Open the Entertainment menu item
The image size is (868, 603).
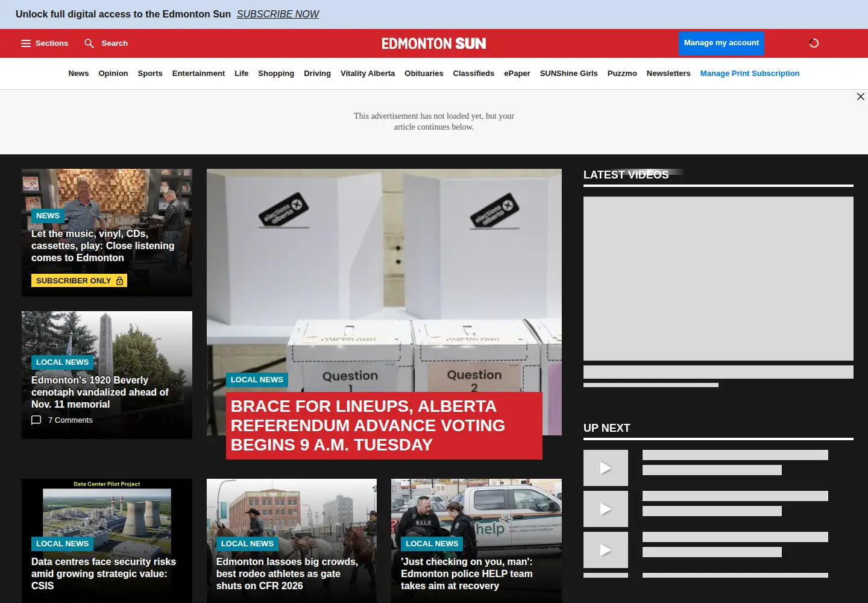pyautogui.click(x=198, y=74)
